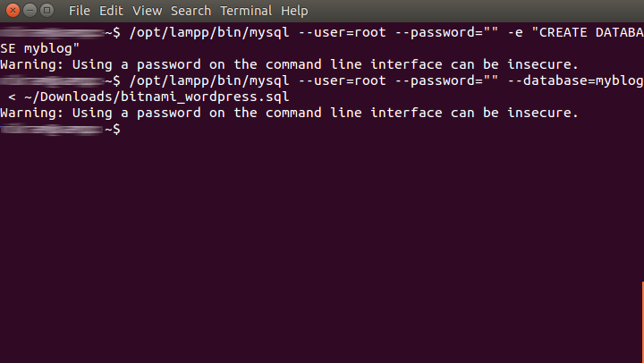Minimize the terminal window
The height and width of the screenshot is (363, 644).
pyautogui.click(x=28, y=11)
